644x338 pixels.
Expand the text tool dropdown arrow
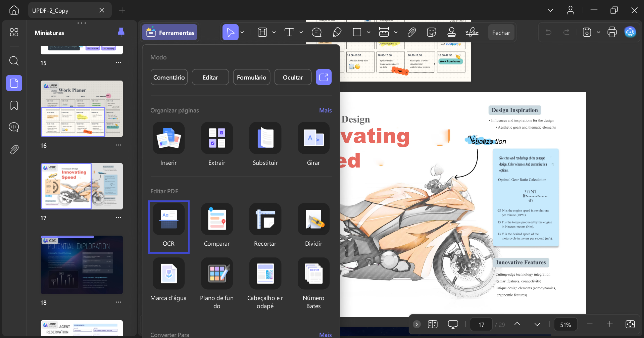pos(301,33)
